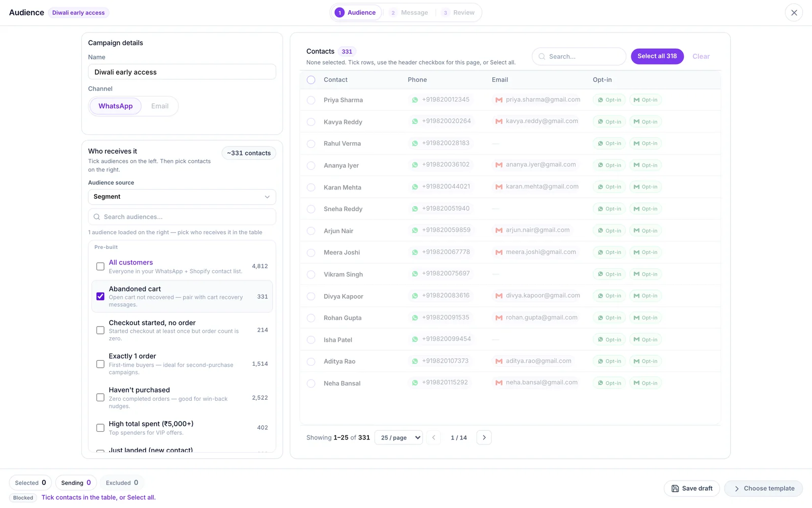This screenshot has width=812, height=508.
Task: Click magnifier icon in Search audiences field
Action: 97,217
